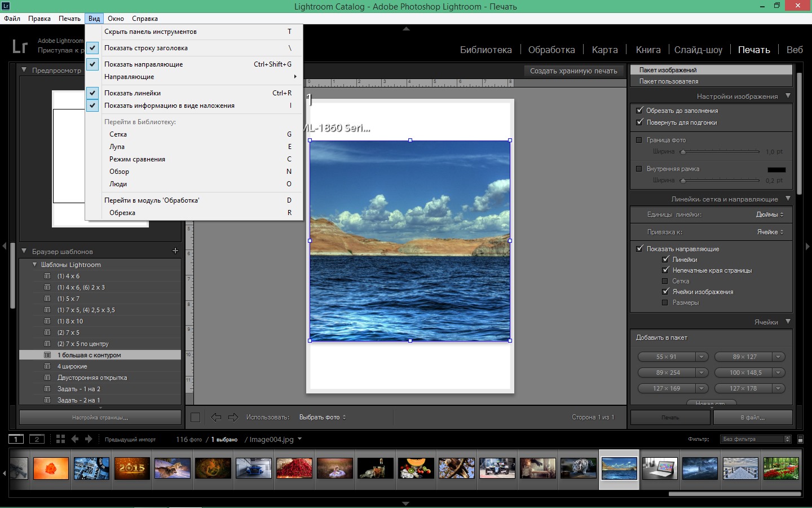Viewport: 812px width, 508px height.
Task: Select the 2015 thumbnail in filmstrip
Action: click(132, 468)
